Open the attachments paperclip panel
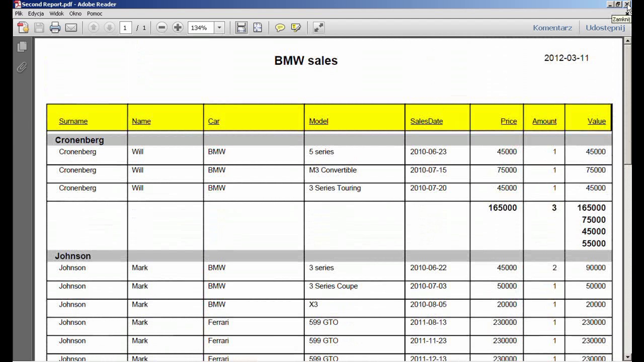The width and height of the screenshot is (644, 362). pos(22,67)
